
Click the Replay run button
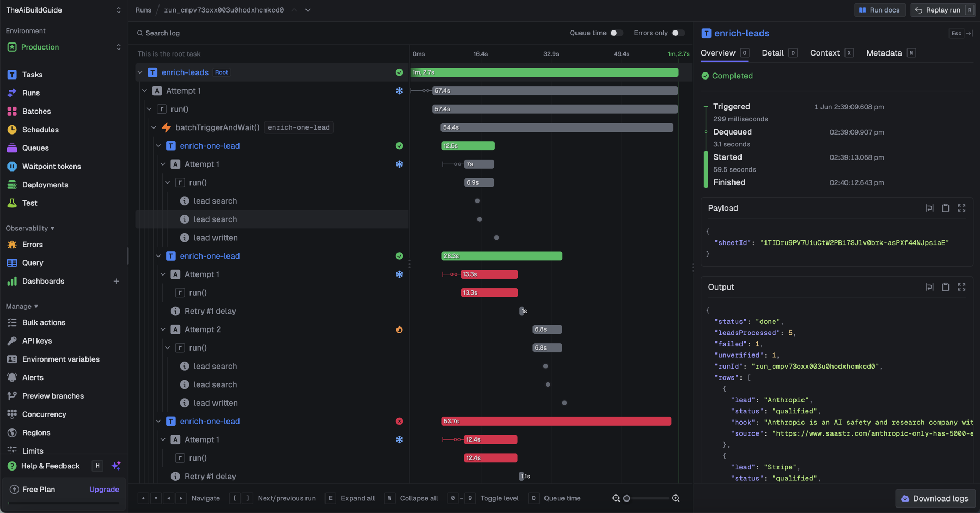943,10
